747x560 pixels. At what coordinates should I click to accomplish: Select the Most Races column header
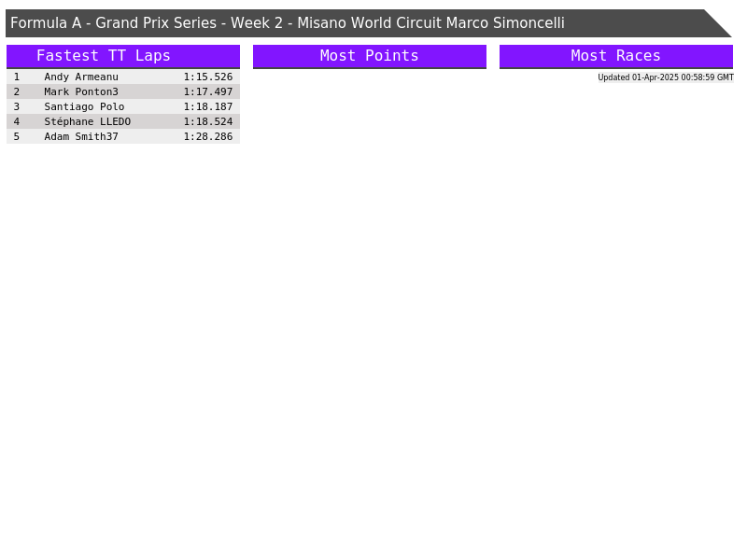tap(616, 56)
